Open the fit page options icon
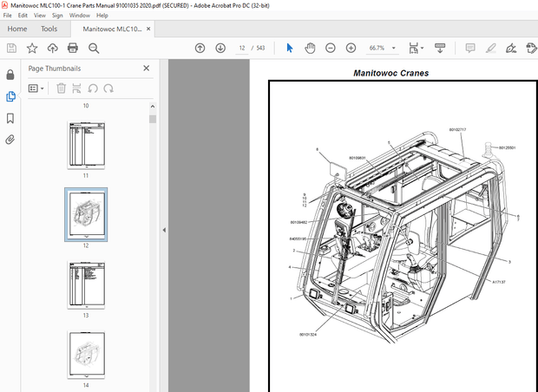538x392 pixels. click(x=413, y=48)
